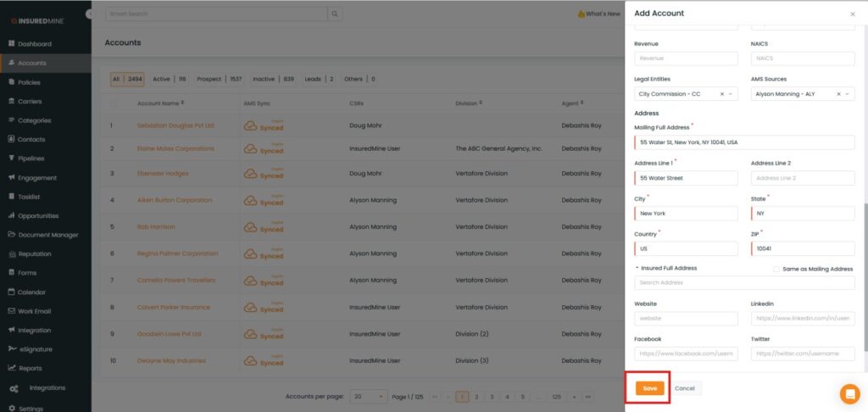This screenshot has width=868, height=412.
Task: Open the chat support bubble icon
Action: point(849,393)
